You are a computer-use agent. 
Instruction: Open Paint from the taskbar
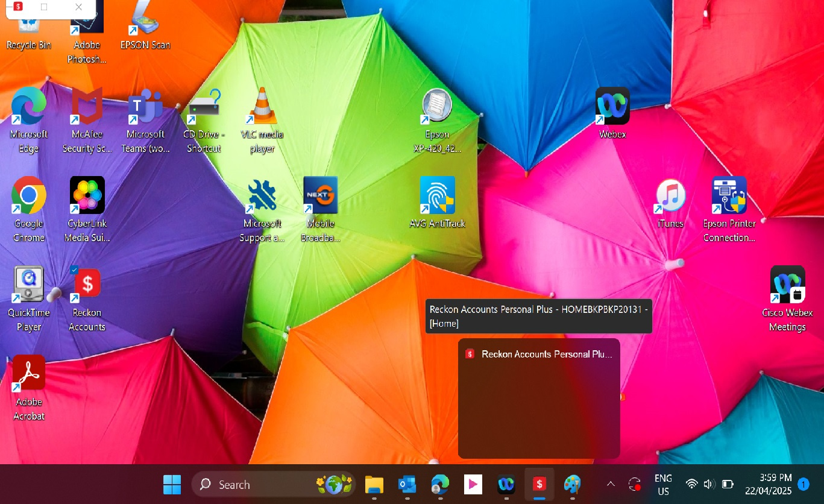572,484
